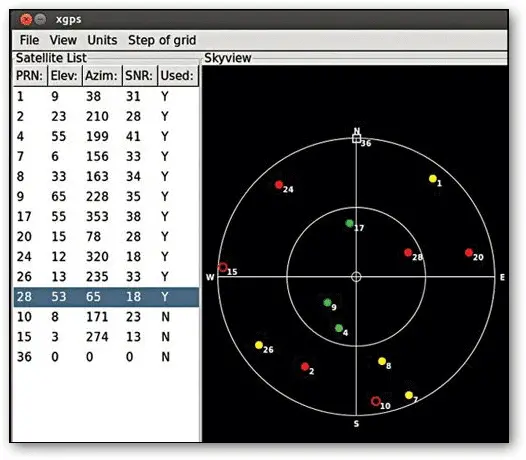526x460 pixels.
Task: Select PRN 20 in satellite list
Action: point(106,237)
